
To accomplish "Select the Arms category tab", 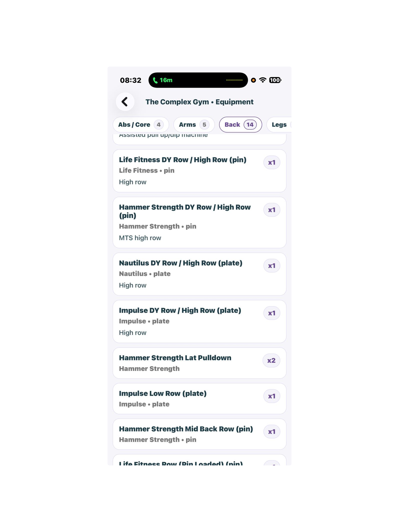I will pos(194,125).
